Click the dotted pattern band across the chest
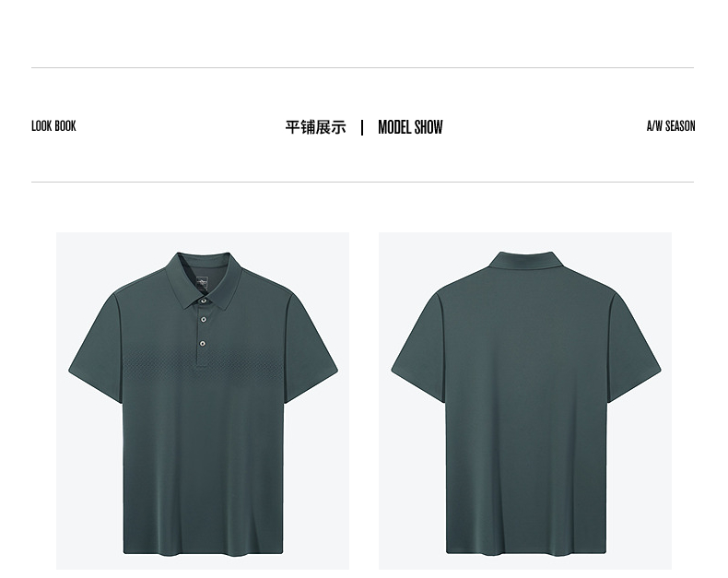The height and width of the screenshot is (578, 728). point(204,362)
